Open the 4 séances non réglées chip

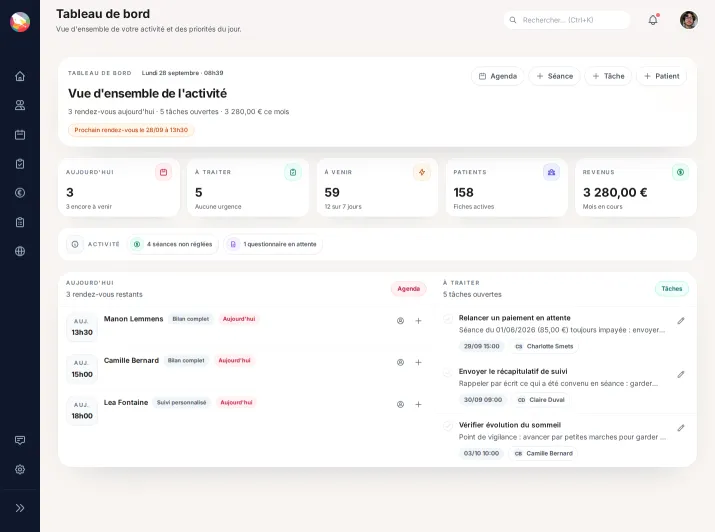tap(173, 244)
